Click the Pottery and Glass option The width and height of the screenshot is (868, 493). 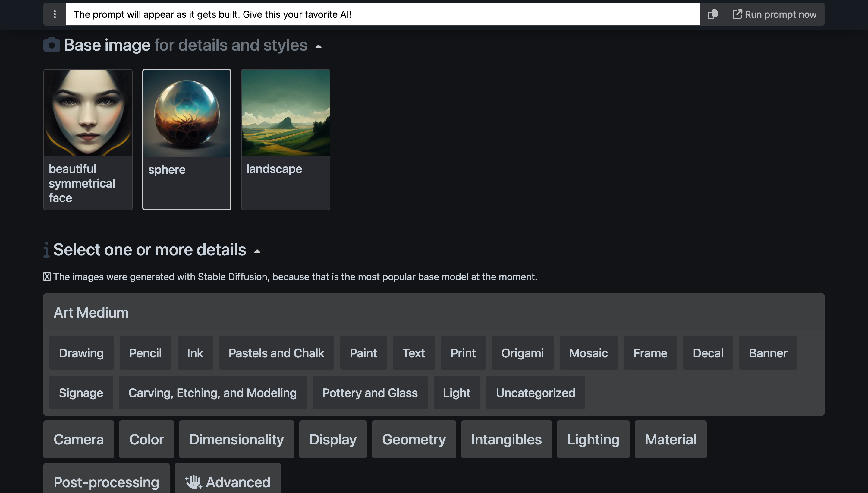(370, 392)
